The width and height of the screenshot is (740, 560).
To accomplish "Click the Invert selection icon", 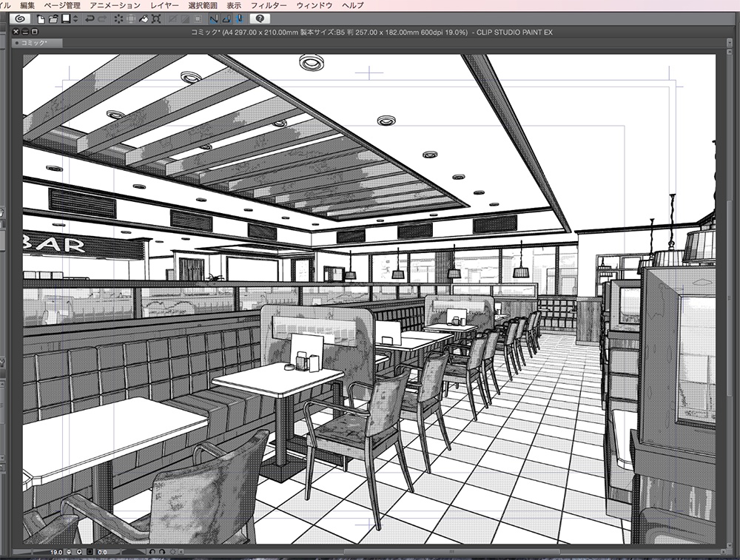I will (x=185, y=19).
